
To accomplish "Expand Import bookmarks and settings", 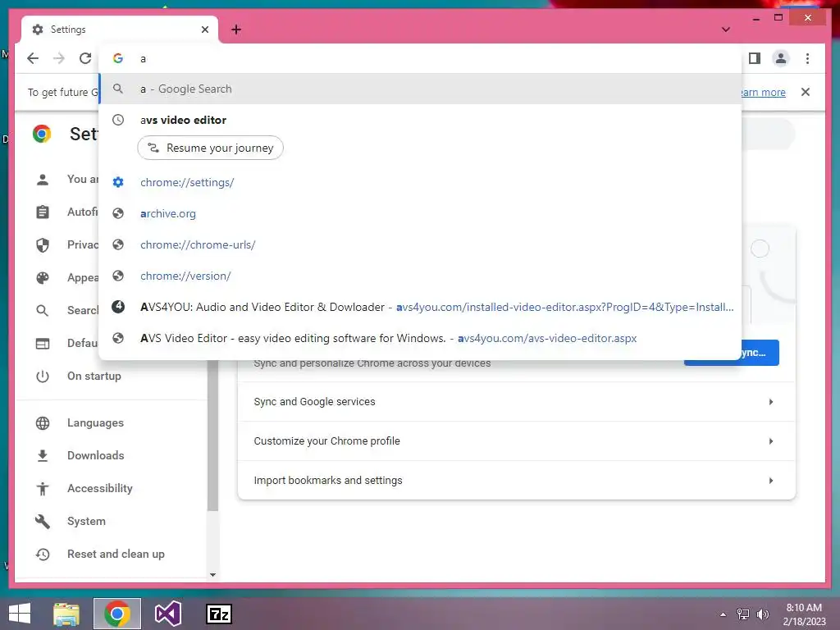I will pos(517,481).
